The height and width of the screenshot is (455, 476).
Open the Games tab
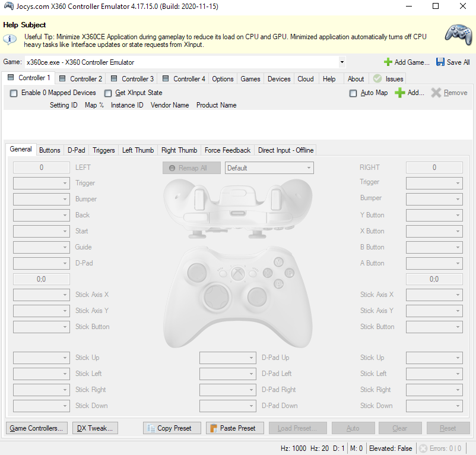click(x=250, y=79)
